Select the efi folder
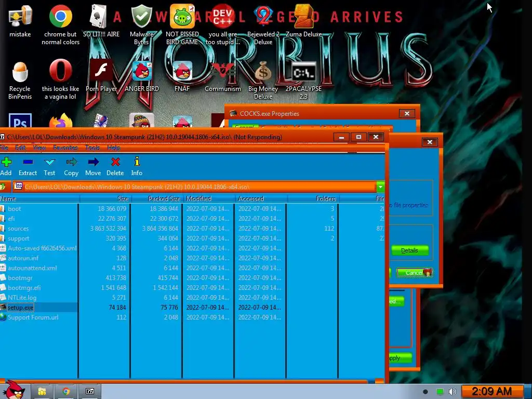The width and height of the screenshot is (532, 399). tap(11, 219)
